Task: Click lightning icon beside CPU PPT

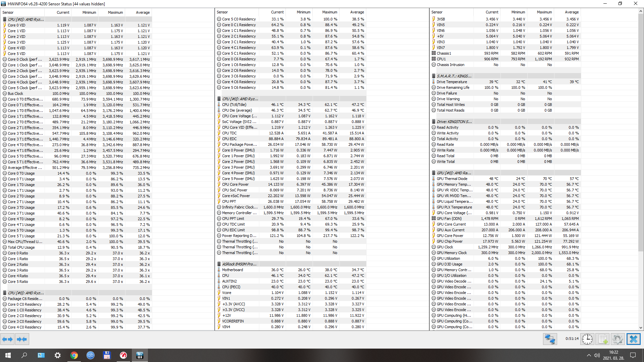Action: click(x=219, y=201)
